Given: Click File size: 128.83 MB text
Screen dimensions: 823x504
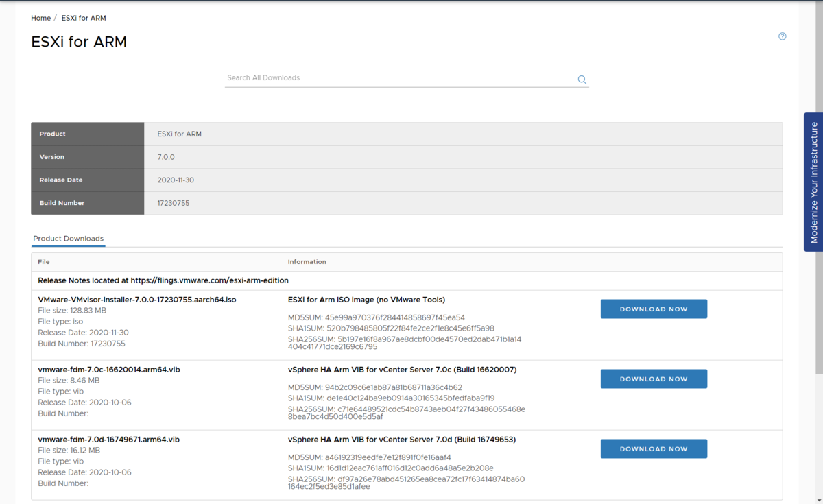Looking at the screenshot, I should pos(72,311).
